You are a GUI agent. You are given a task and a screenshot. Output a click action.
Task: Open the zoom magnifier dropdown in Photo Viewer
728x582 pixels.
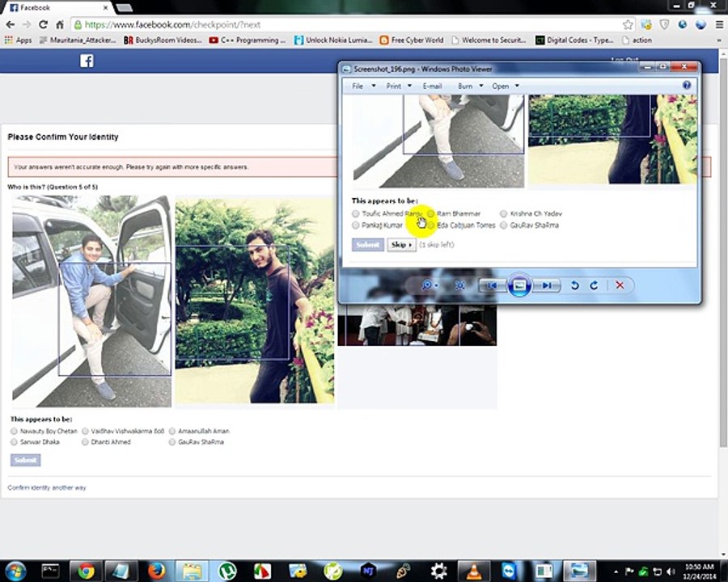429,285
